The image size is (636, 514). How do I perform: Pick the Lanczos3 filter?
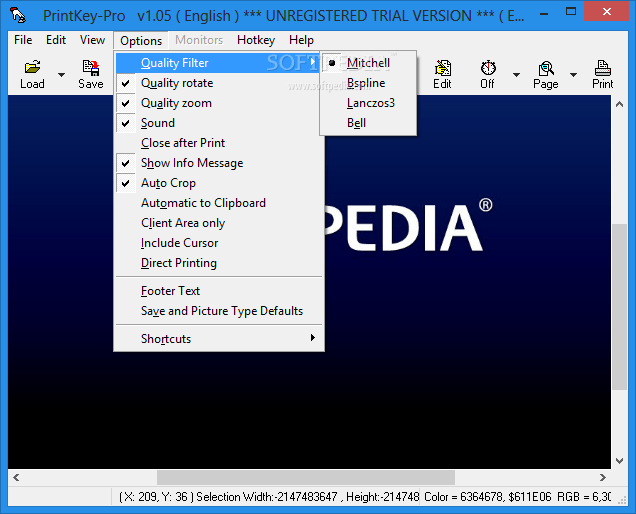(x=368, y=103)
